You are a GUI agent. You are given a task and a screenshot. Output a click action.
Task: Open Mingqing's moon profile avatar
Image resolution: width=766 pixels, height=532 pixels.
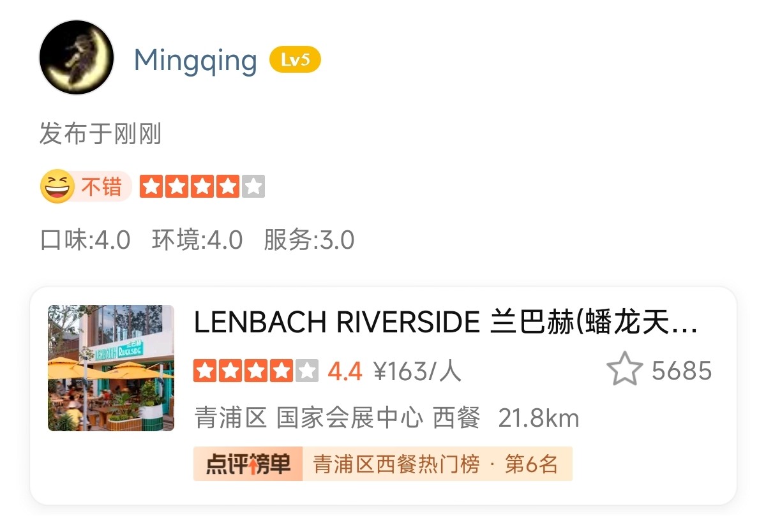coord(77,57)
